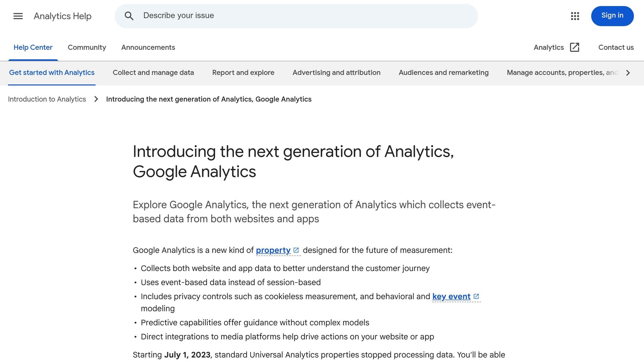Select the Audiences and remarketing category
644x362 pixels.
coord(443,73)
